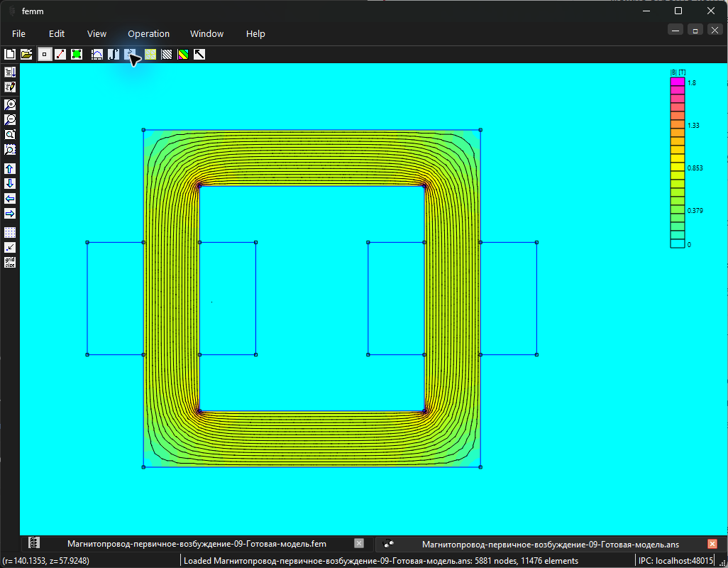Click the list-with-pencil icon in the left toolbar
728x568 pixels.
[10, 87]
